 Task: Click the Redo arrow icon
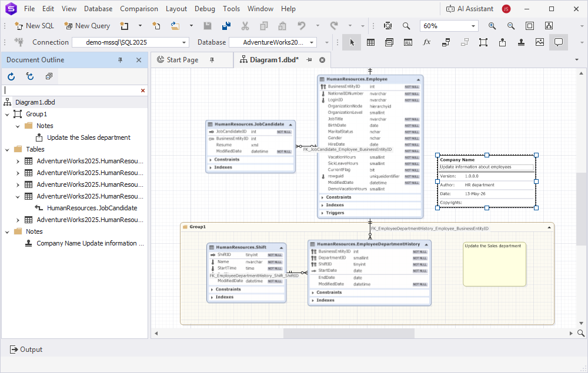click(x=334, y=26)
